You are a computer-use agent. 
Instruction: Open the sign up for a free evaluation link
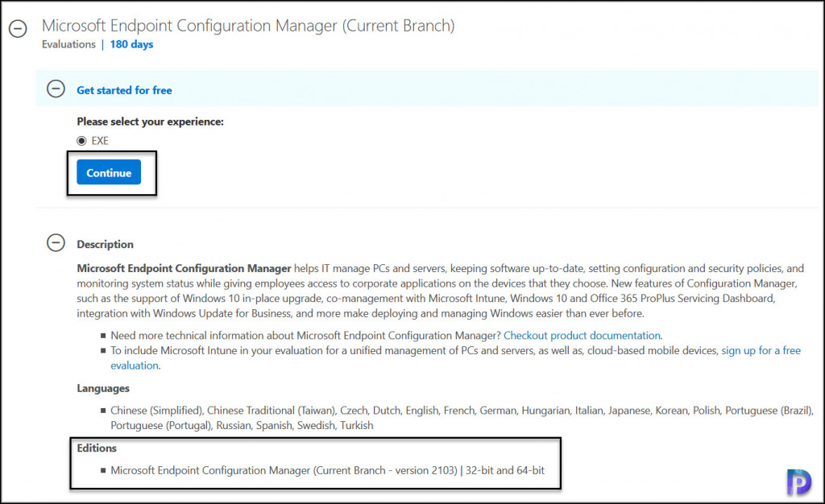tap(761, 350)
